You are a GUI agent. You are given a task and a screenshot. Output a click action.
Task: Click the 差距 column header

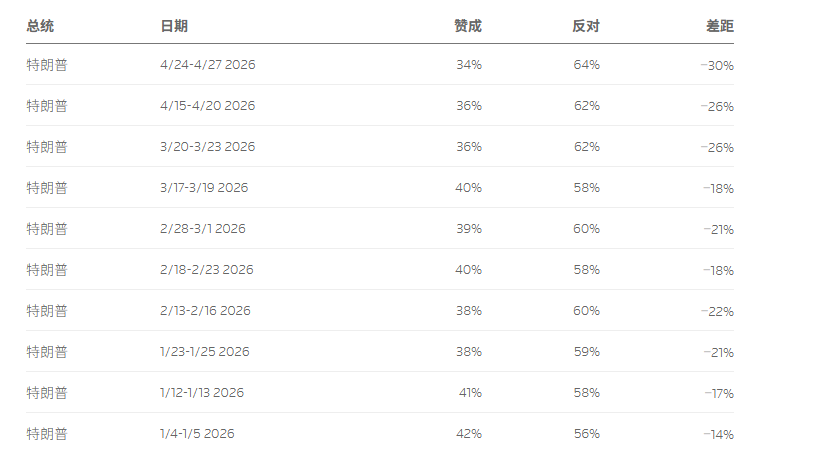pyautogui.click(x=719, y=26)
